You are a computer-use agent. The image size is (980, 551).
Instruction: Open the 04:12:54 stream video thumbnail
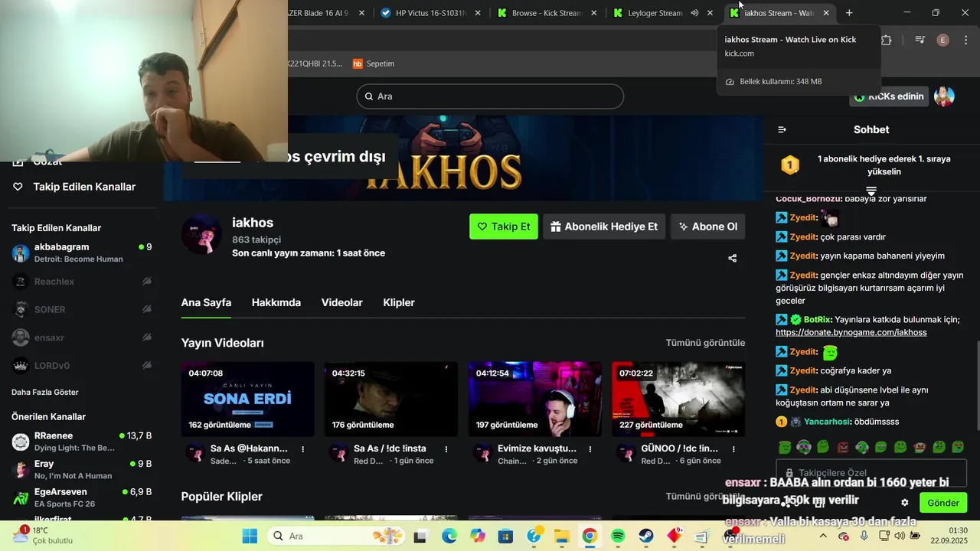(x=535, y=399)
